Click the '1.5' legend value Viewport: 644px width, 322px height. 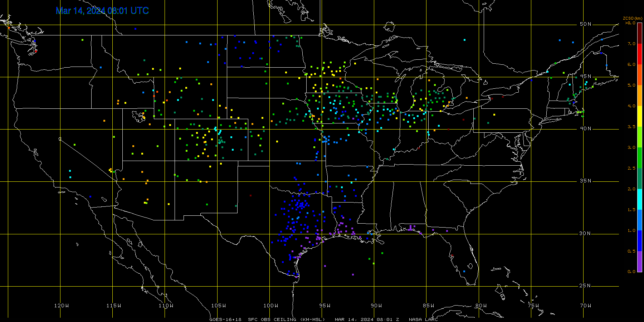[631, 210]
